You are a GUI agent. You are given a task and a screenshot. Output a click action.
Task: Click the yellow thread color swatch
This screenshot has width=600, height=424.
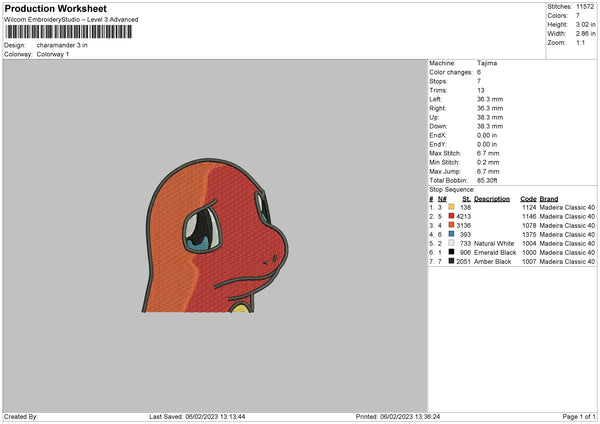coord(452,207)
